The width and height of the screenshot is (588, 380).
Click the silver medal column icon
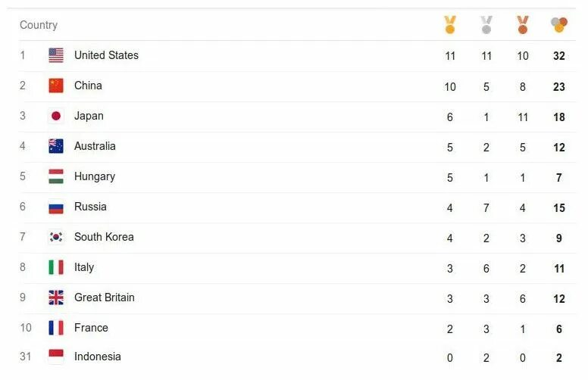[486, 25]
